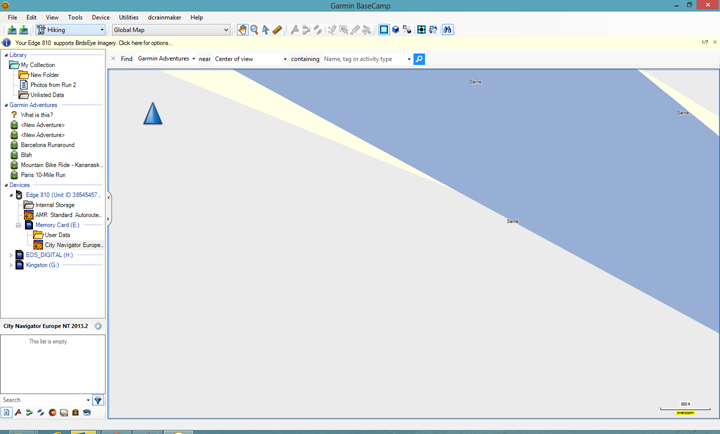
Task: Toggle the funnel filter button
Action: (98, 400)
